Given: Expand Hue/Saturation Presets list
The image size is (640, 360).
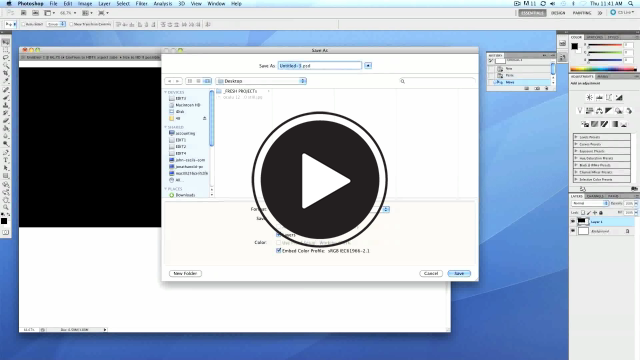Looking at the screenshot, I should tap(576, 158).
